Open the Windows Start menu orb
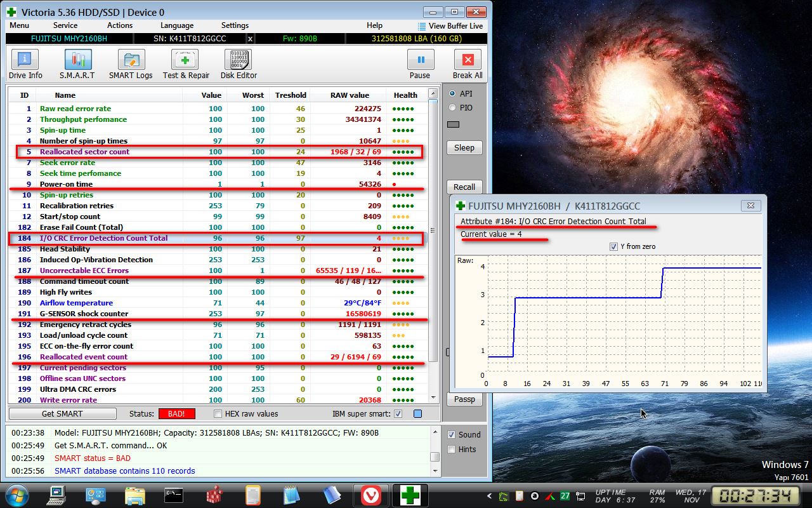 (x=16, y=495)
